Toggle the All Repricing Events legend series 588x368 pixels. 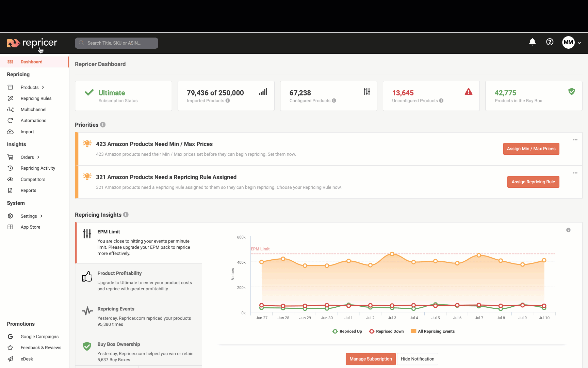432,332
